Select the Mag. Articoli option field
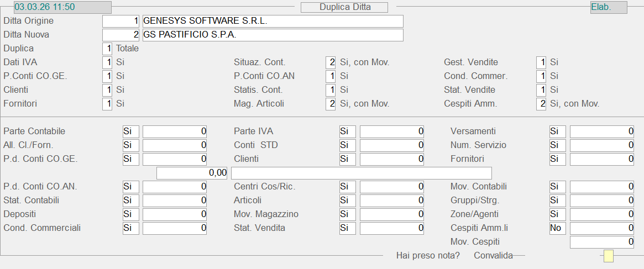Image resolution: width=644 pixels, height=269 pixels. tap(331, 104)
